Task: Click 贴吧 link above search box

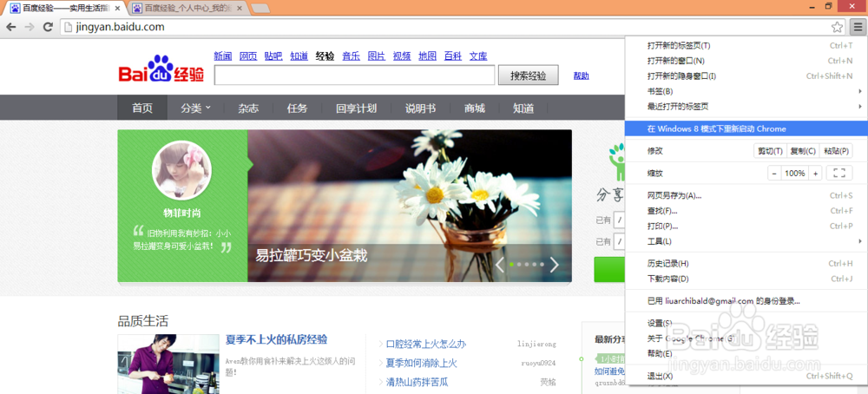Action: click(273, 56)
